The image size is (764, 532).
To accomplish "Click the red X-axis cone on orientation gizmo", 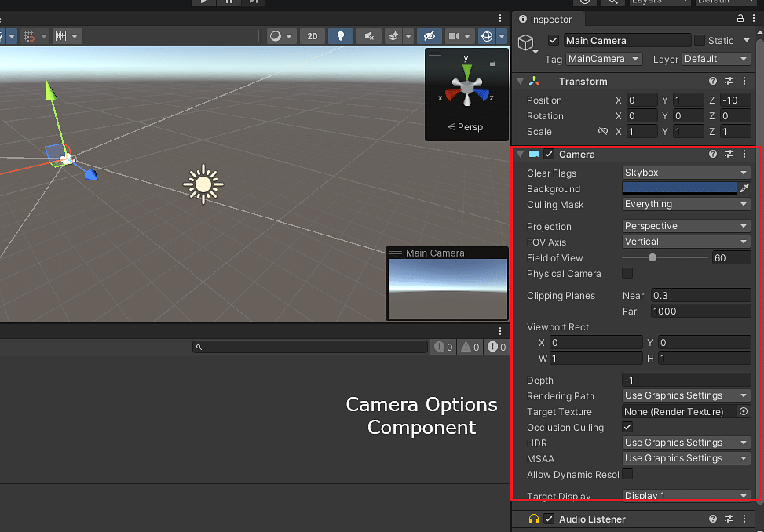I will (451, 94).
